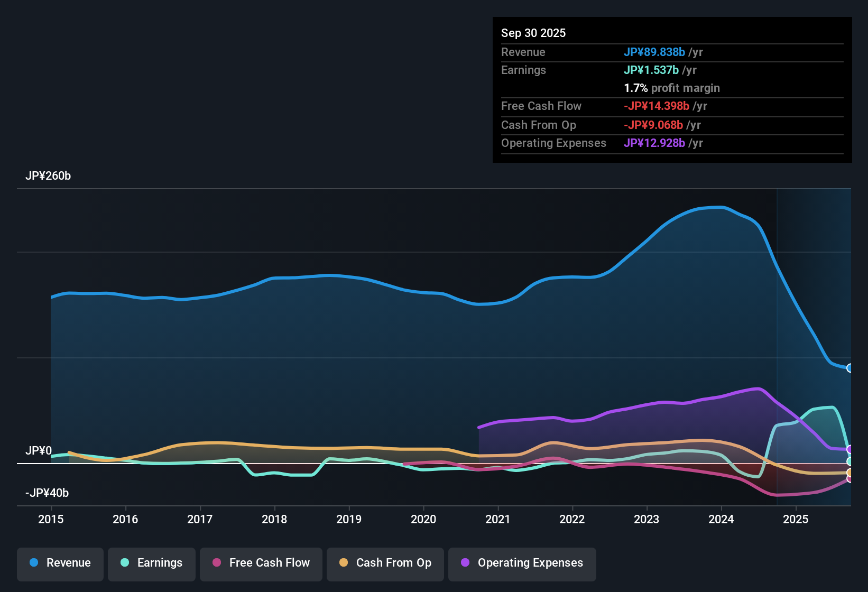This screenshot has width=868, height=592.
Task: Click the teal Earnings dot icon
Action: (x=125, y=563)
